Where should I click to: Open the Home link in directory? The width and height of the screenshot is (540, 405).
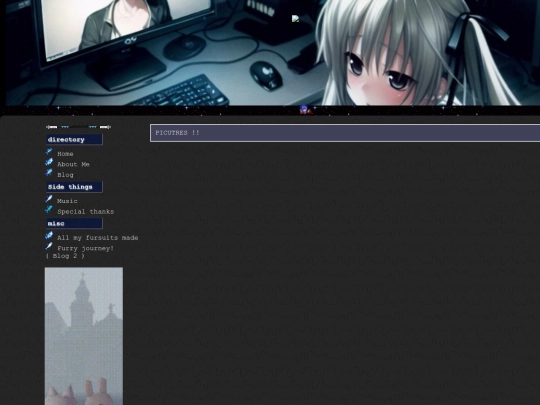click(65, 154)
